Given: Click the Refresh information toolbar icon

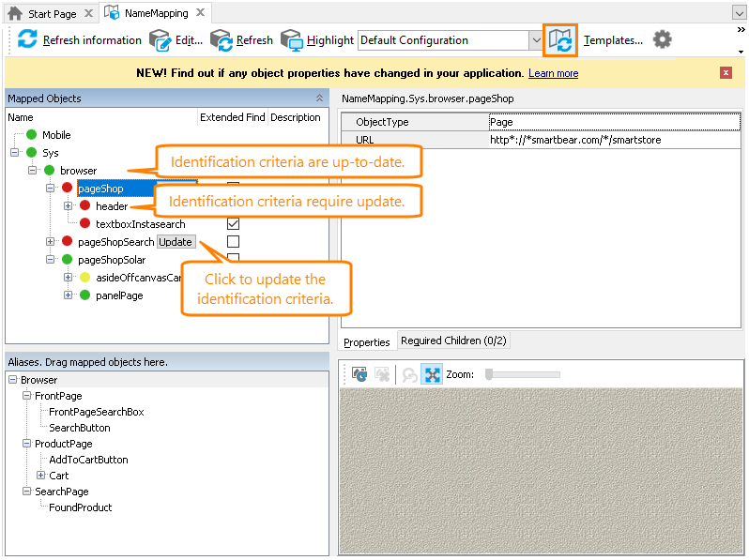Looking at the screenshot, I should tap(27, 40).
